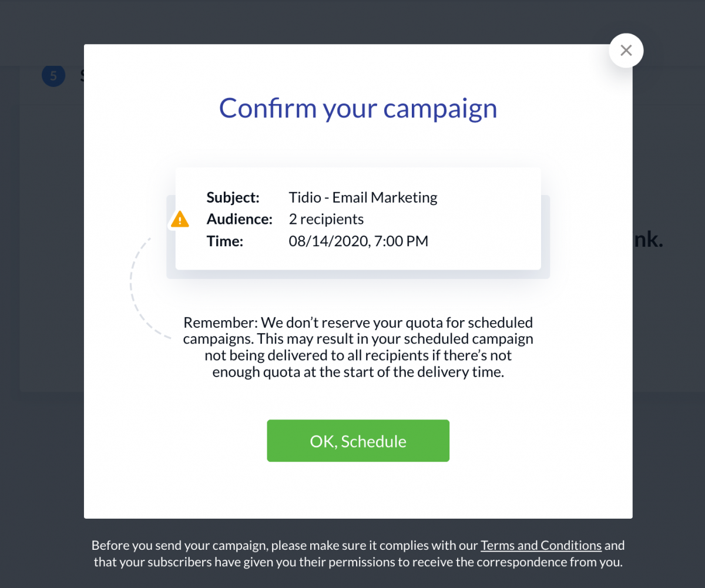
Task: Click the footer subscriber permissions notice text
Action: pyautogui.click(x=358, y=553)
